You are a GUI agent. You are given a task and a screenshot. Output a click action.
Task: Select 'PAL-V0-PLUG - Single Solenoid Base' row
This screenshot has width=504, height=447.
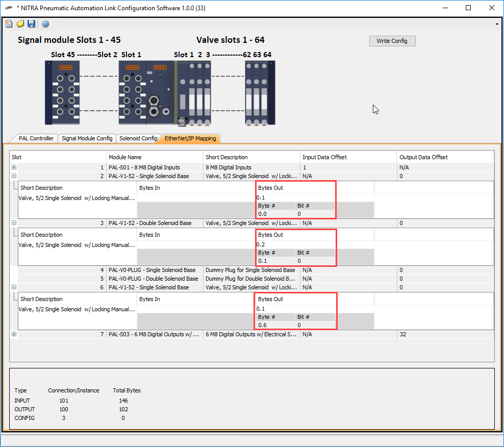[256, 270]
